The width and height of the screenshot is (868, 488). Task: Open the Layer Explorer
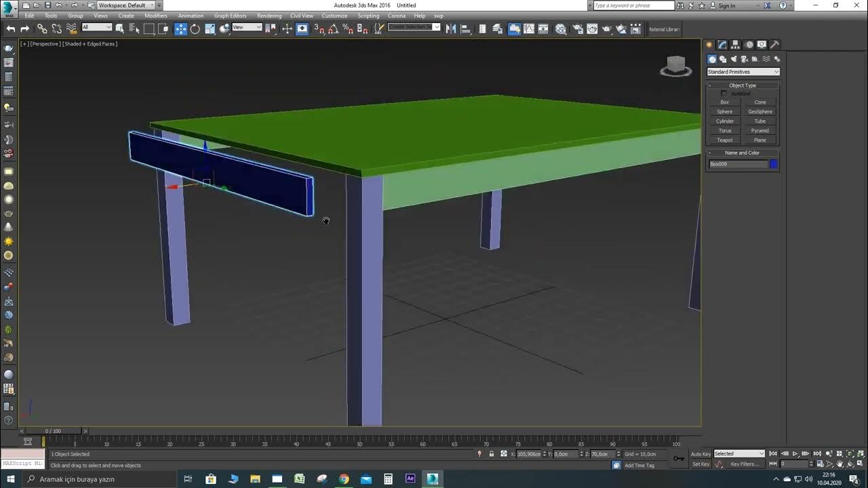click(x=499, y=28)
